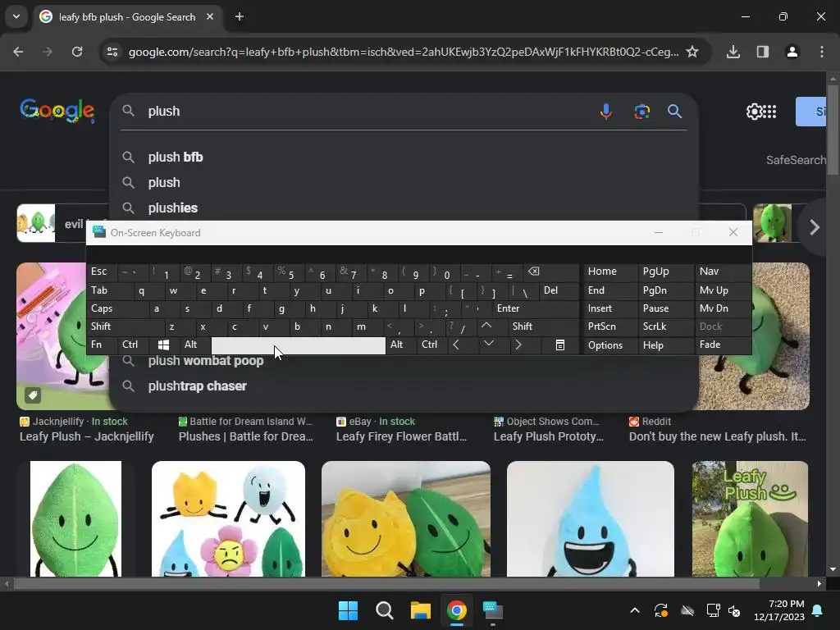Open a new Chrome tab

coord(240,16)
